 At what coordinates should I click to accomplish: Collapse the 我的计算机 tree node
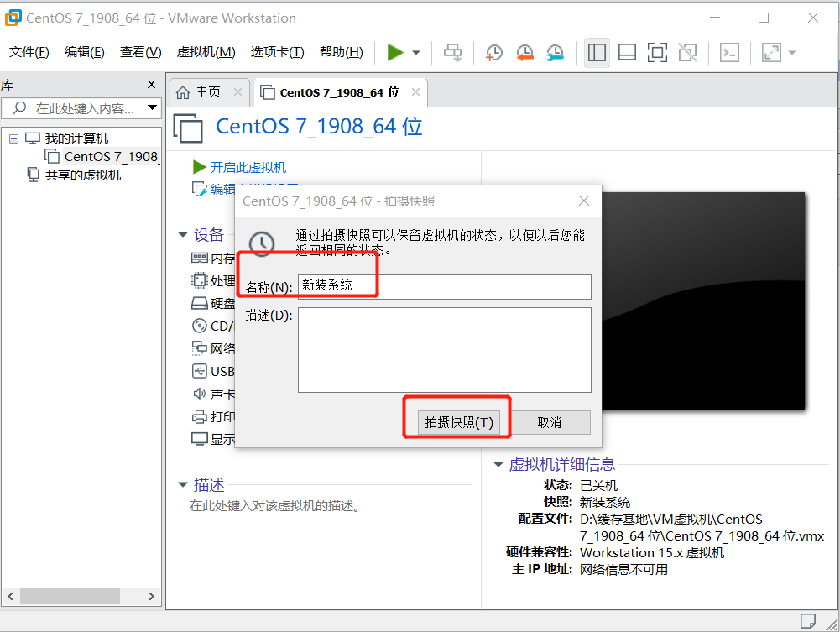(14, 138)
